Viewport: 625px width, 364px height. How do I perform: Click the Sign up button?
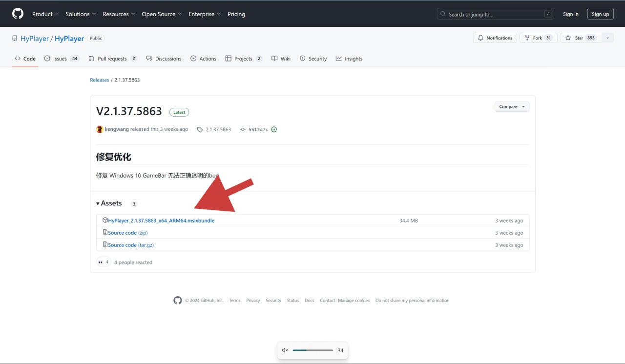600,14
